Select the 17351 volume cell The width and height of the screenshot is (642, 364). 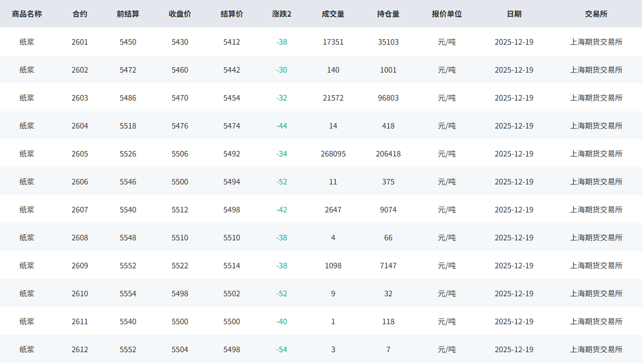point(333,42)
